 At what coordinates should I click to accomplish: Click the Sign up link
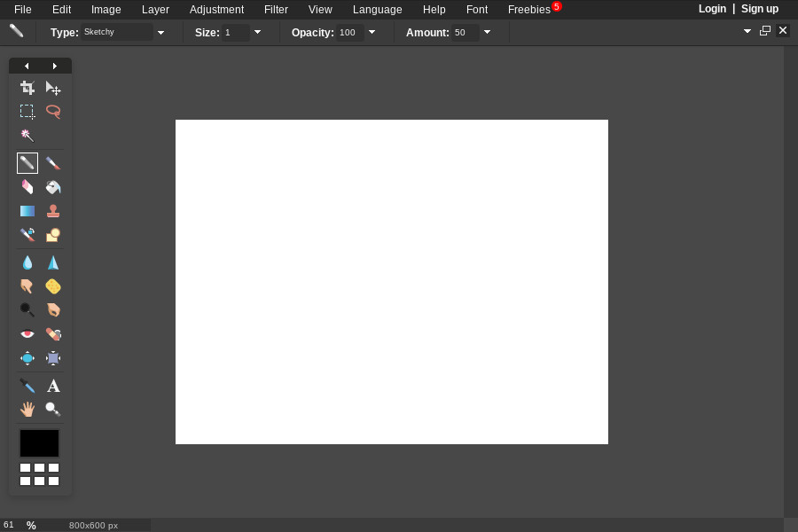pyautogui.click(x=760, y=9)
